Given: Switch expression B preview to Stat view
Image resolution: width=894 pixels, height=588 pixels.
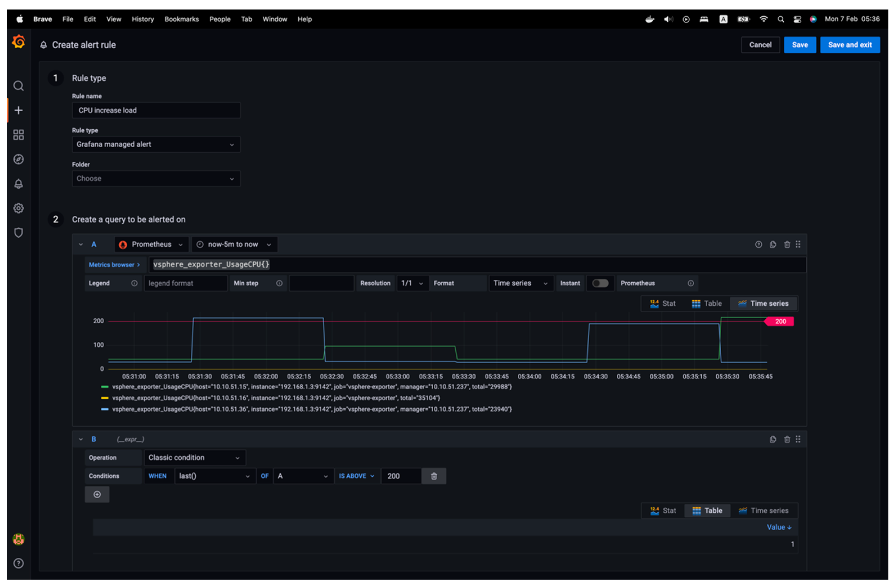Looking at the screenshot, I should tap(663, 511).
